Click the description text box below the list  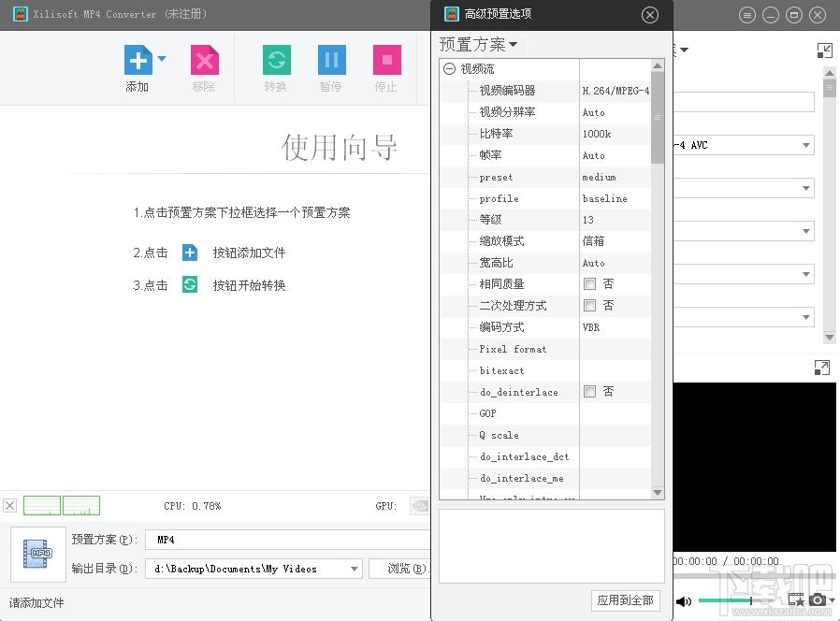coord(552,546)
